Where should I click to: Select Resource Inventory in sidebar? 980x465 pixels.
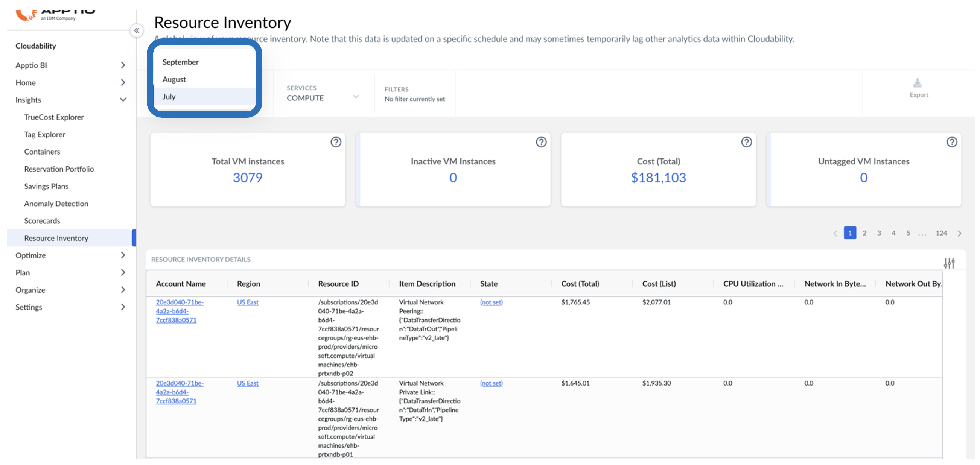point(69,238)
